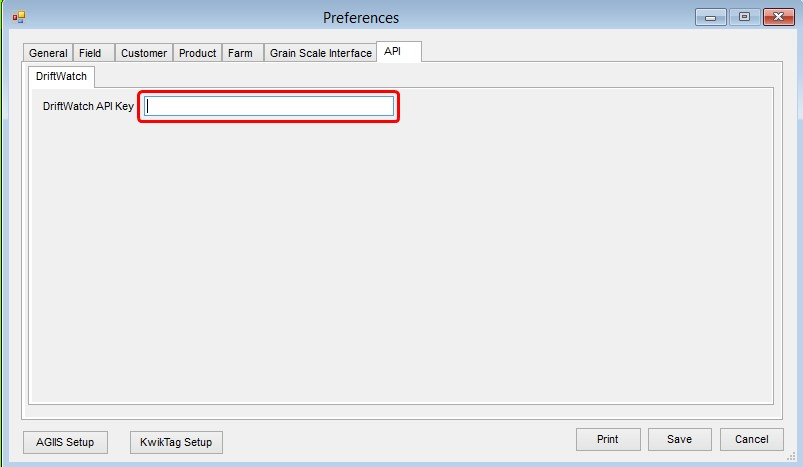The height and width of the screenshot is (467, 803).
Task: Switch to the General tab
Action: (48, 53)
